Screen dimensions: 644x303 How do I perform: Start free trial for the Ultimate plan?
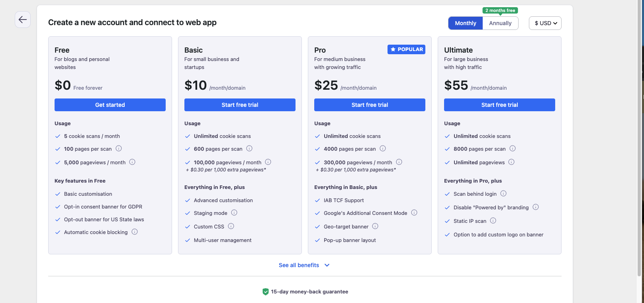point(499,105)
